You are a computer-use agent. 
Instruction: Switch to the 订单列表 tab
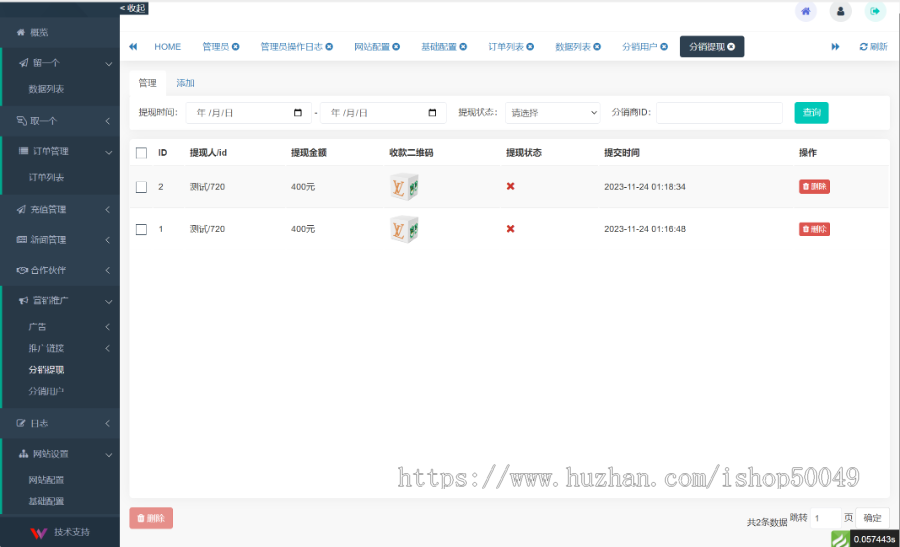pos(506,46)
